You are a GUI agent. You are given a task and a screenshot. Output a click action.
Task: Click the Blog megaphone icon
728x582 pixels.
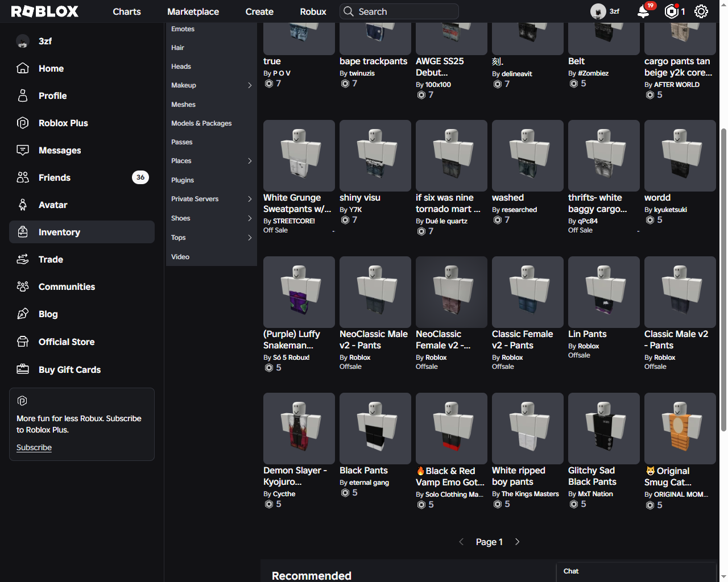23,314
